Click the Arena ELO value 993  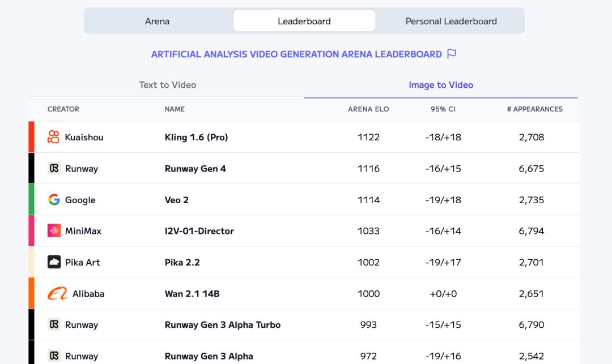pyautogui.click(x=368, y=324)
